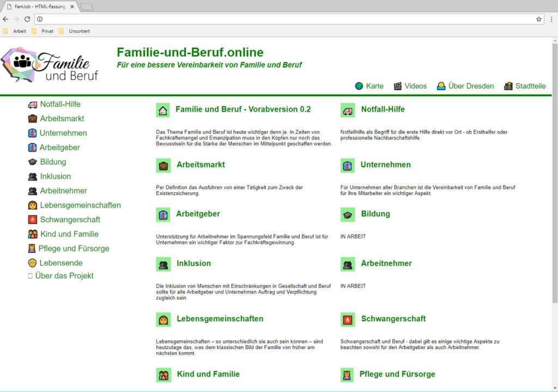Open the Videos navigation item
This screenshot has width=558, height=392.
pyautogui.click(x=410, y=86)
